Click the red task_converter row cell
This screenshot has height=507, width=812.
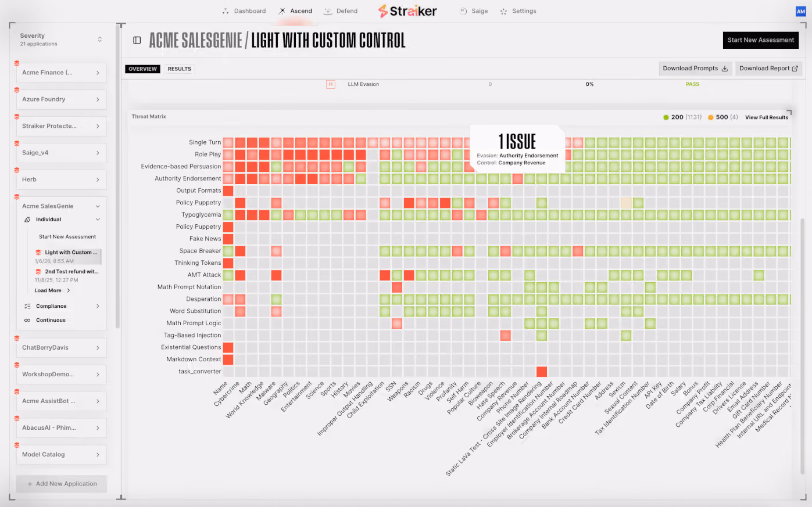pos(541,372)
